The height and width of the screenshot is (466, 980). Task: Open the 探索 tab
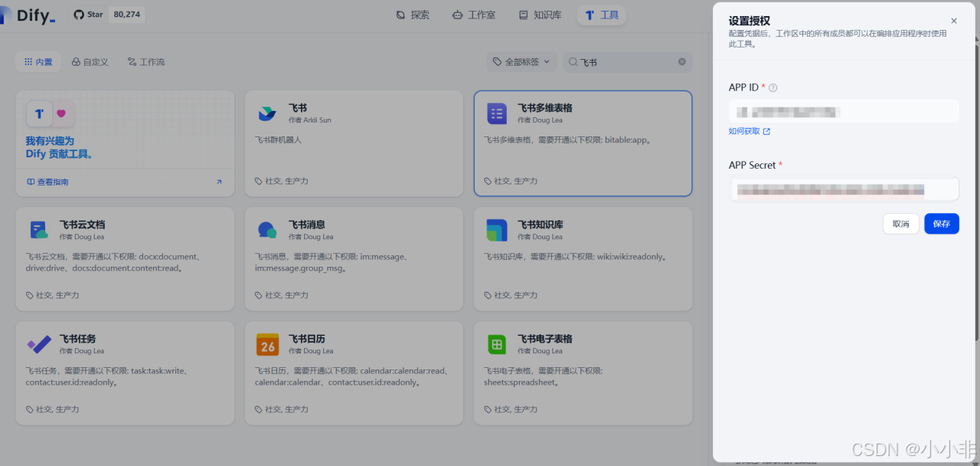(x=413, y=15)
